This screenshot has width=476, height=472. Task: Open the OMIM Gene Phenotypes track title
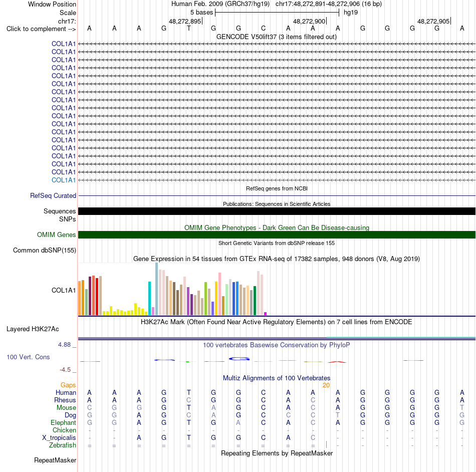point(277,227)
